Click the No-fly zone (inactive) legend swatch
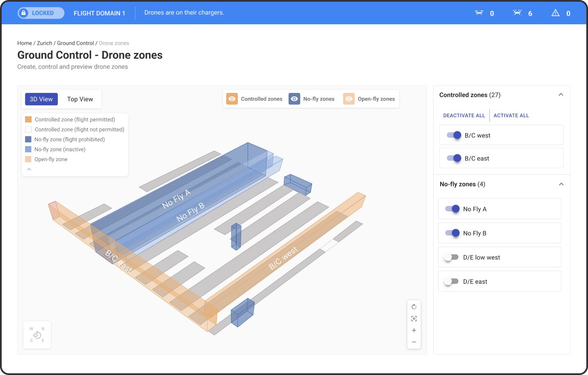This screenshot has height=375, width=588. pos(28,150)
